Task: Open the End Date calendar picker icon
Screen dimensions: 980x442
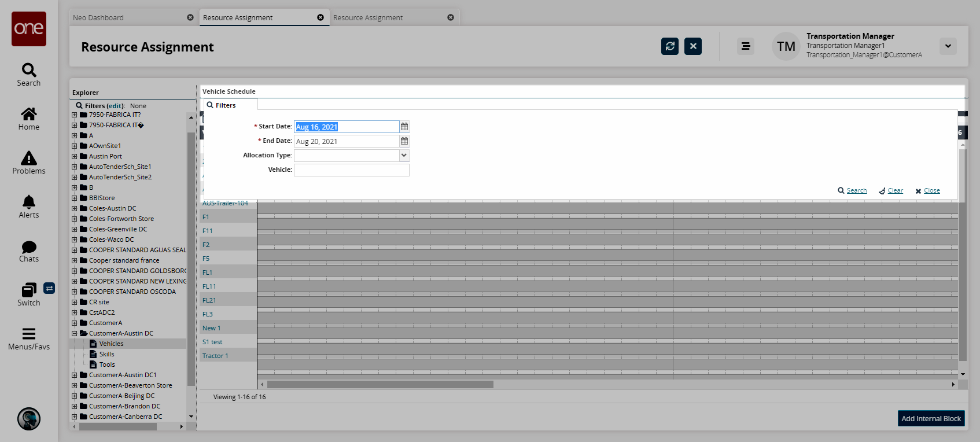Action: pyautogui.click(x=404, y=141)
